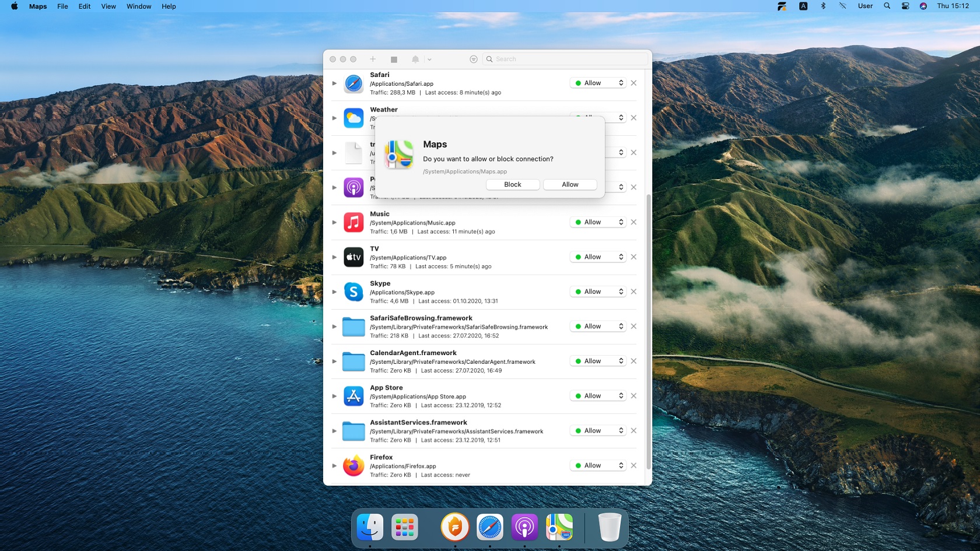Remove the Safari rule with its X
The width and height of the screenshot is (980, 551).
point(633,83)
